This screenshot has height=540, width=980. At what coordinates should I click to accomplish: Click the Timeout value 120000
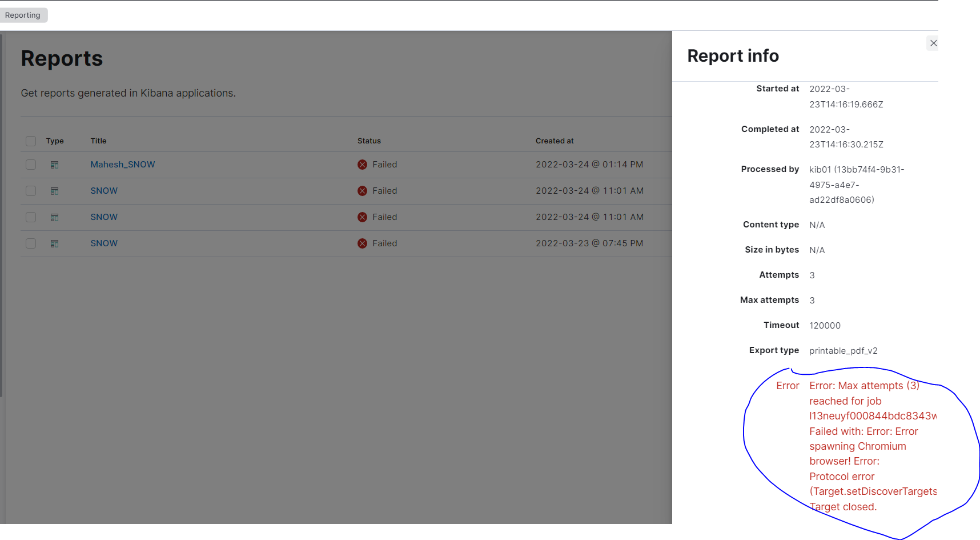point(825,326)
